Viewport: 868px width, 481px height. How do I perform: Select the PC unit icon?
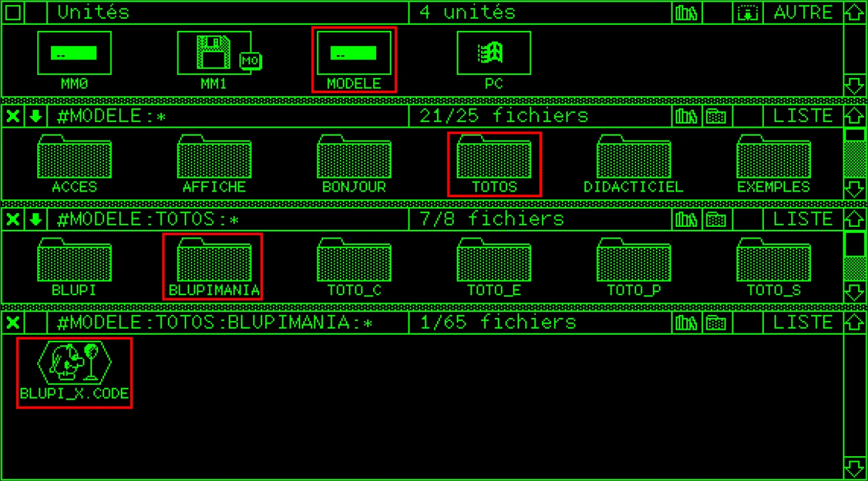[x=494, y=60]
